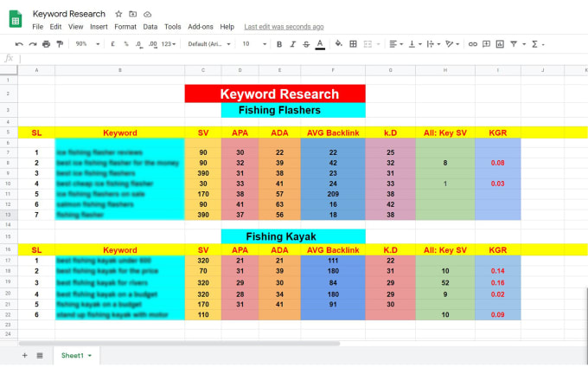The width and height of the screenshot is (588, 368).
Task: Select the Sheet1 tab
Action: [76, 355]
